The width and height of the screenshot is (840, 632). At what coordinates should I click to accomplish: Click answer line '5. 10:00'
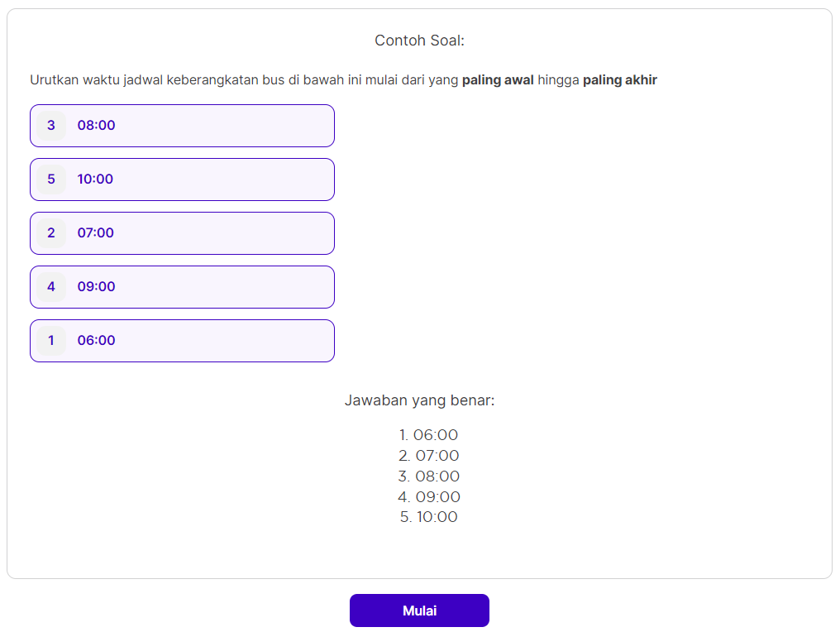(x=428, y=517)
